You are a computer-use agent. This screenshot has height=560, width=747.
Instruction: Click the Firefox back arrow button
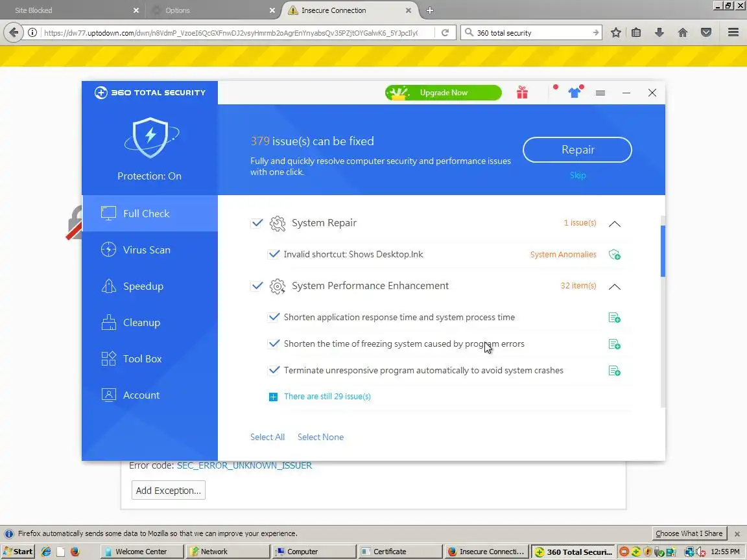pyautogui.click(x=14, y=32)
